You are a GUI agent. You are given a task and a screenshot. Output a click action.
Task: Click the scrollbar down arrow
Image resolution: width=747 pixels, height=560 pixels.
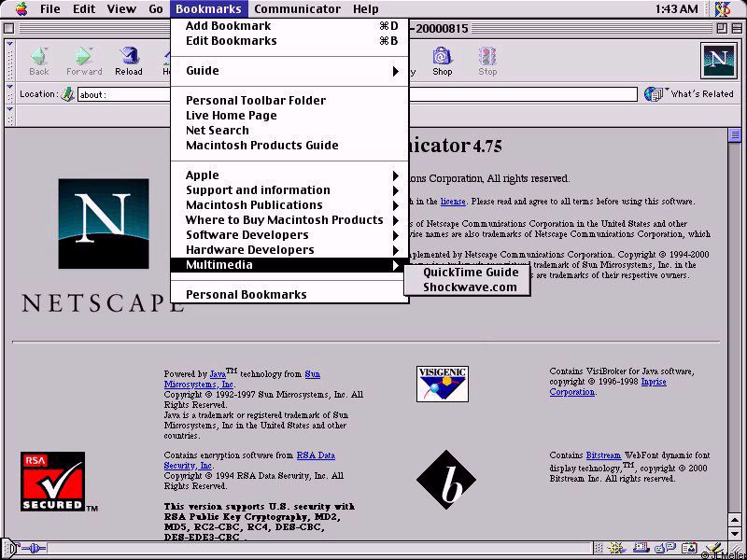pyautogui.click(x=734, y=534)
